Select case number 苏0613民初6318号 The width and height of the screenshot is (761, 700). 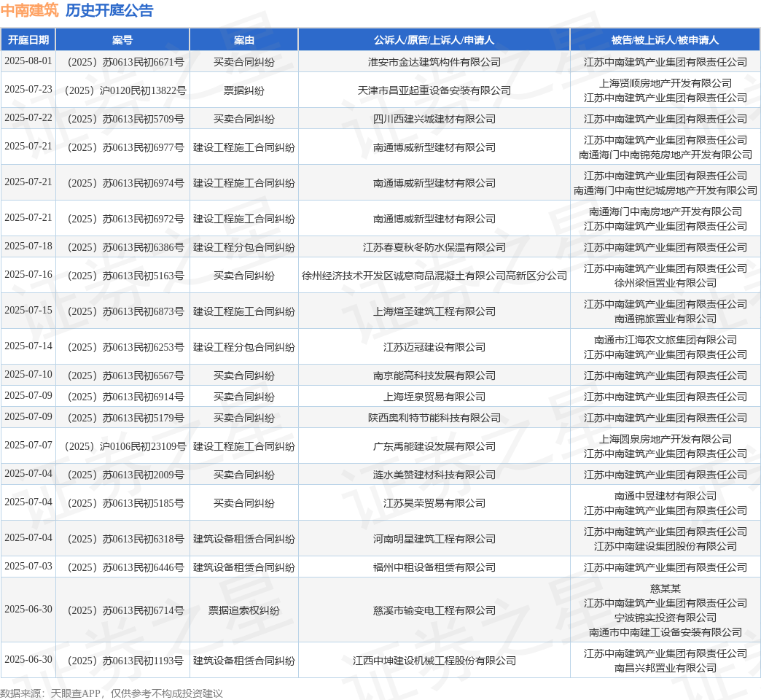click(125, 539)
